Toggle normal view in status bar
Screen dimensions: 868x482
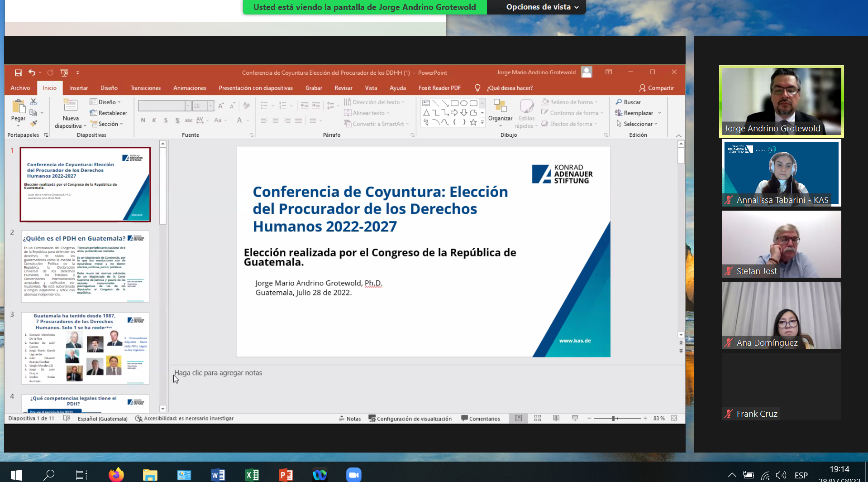point(519,419)
